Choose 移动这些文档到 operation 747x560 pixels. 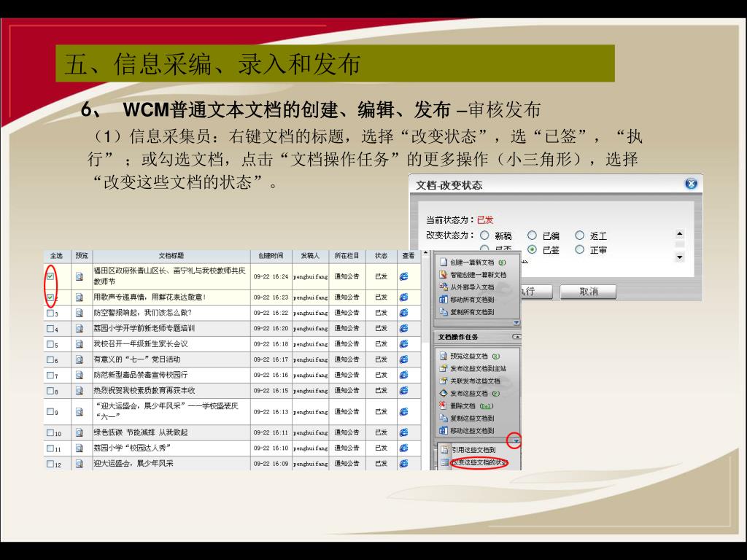[467, 430]
